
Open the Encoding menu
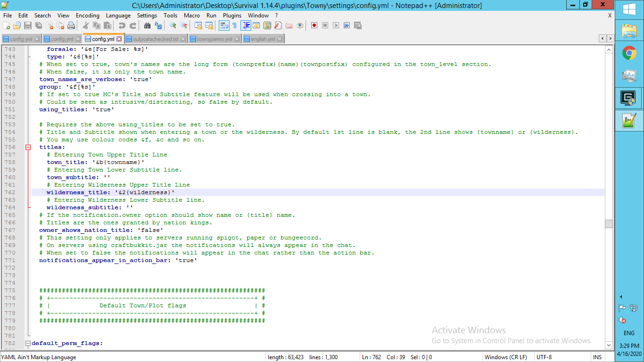(88, 16)
